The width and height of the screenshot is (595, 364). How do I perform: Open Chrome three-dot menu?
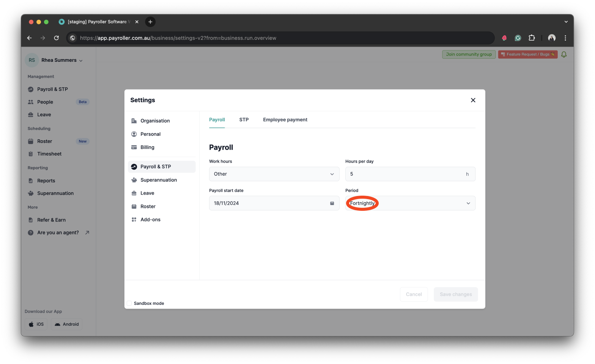565,38
